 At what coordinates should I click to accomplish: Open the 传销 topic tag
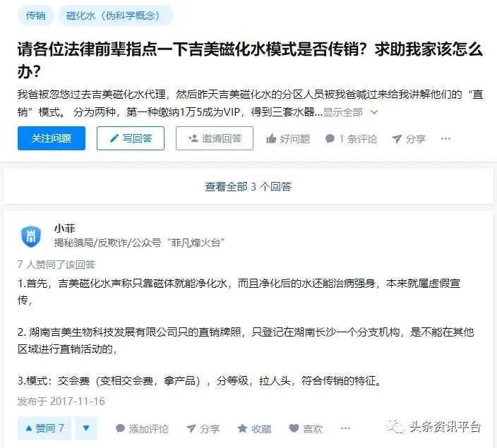tap(35, 15)
